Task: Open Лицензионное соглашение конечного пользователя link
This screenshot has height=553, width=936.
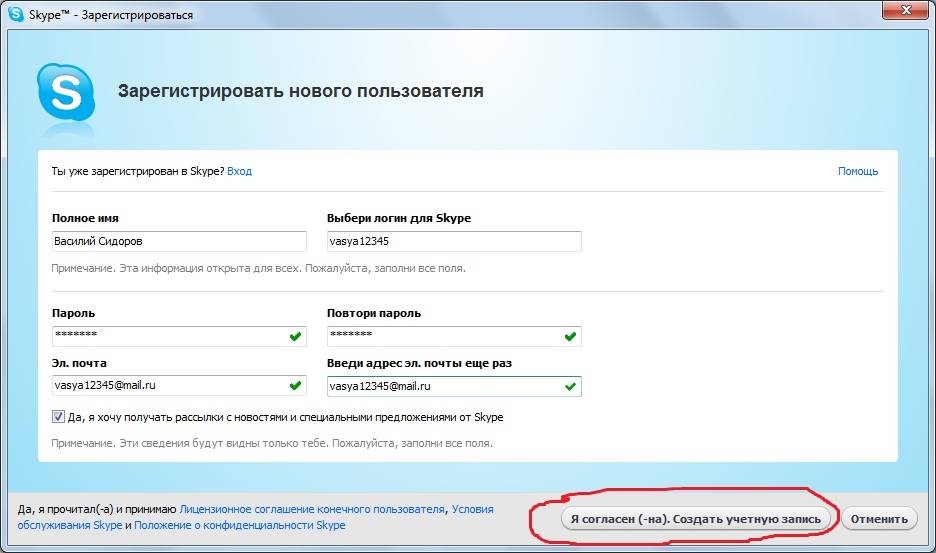Action: click(312, 509)
